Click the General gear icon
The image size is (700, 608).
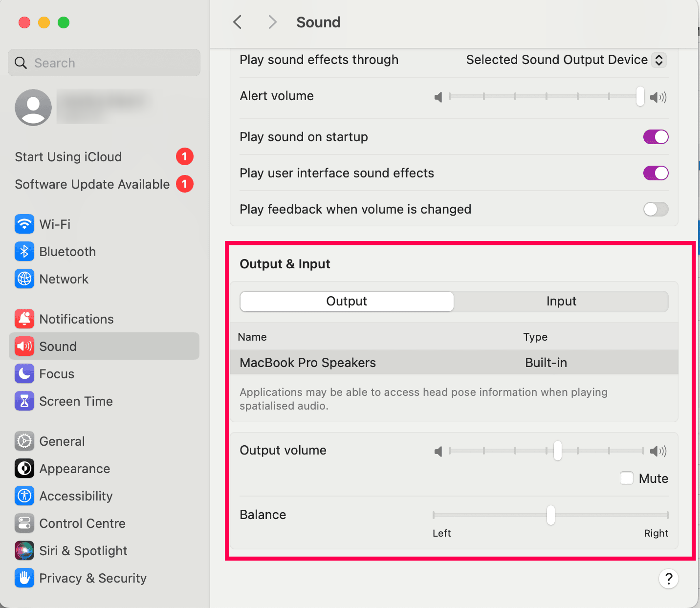24,441
